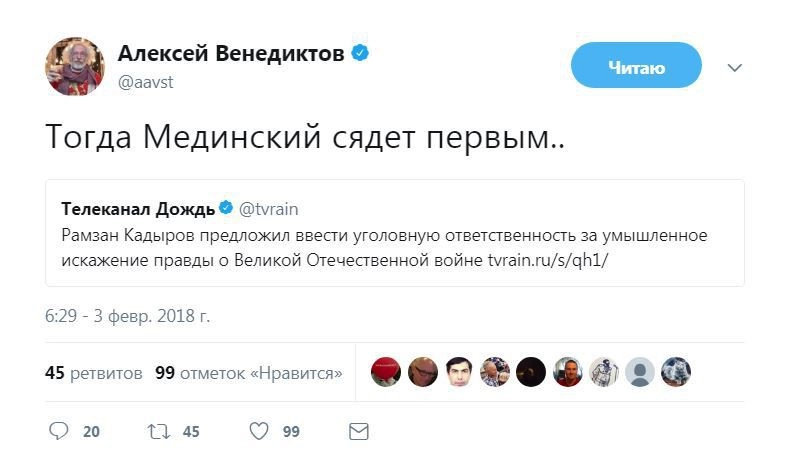Go to the @aavst profile handle

[x=146, y=82]
